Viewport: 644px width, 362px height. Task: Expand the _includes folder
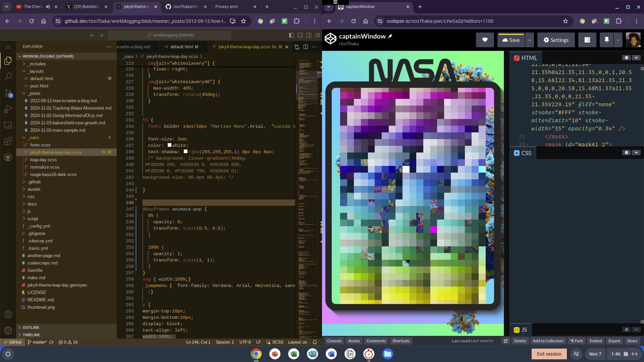[37, 64]
